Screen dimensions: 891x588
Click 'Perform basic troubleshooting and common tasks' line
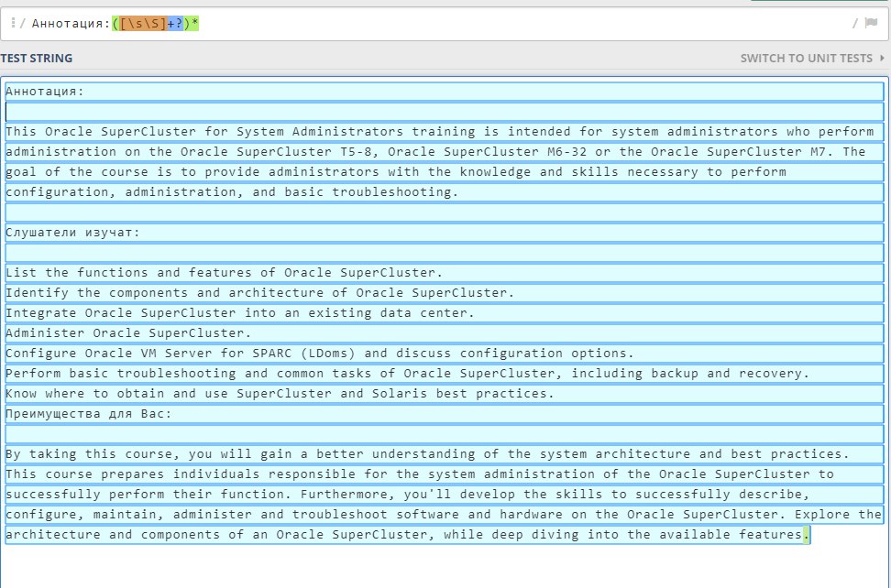tap(445, 374)
